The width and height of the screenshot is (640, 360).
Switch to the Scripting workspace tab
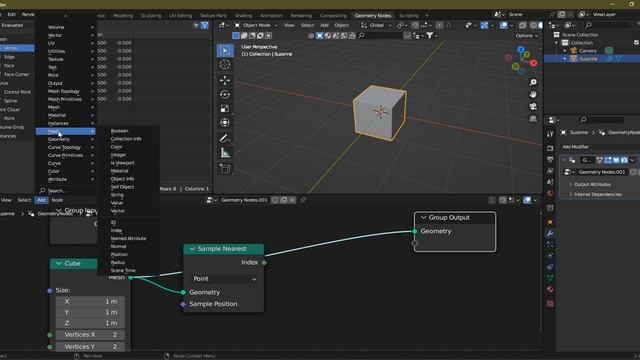coord(409,16)
